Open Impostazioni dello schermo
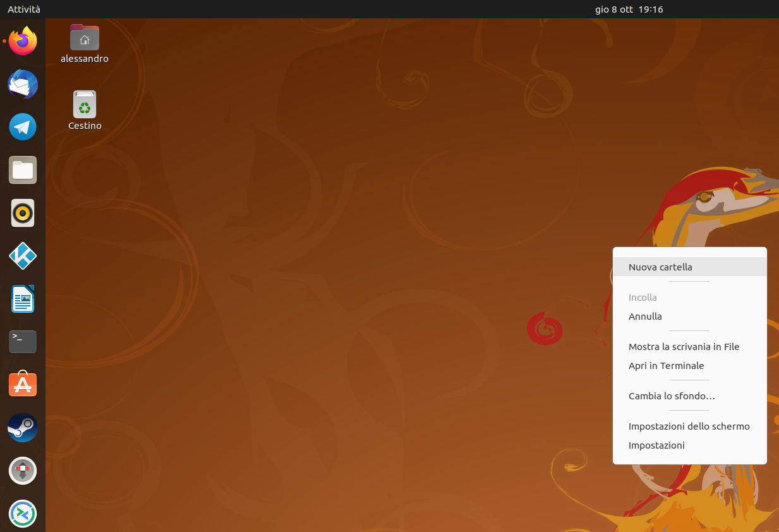779x532 pixels. click(690, 426)
